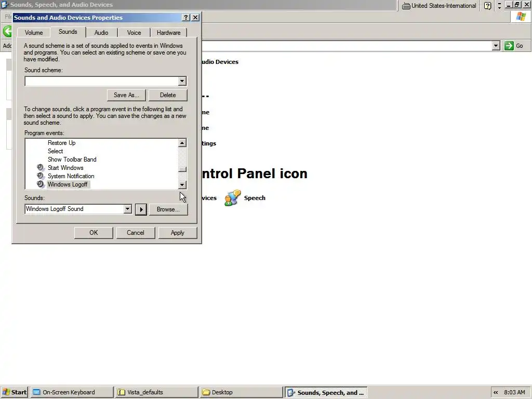
Task: Click Program events scroll up arrow
Action: [182, 143]
